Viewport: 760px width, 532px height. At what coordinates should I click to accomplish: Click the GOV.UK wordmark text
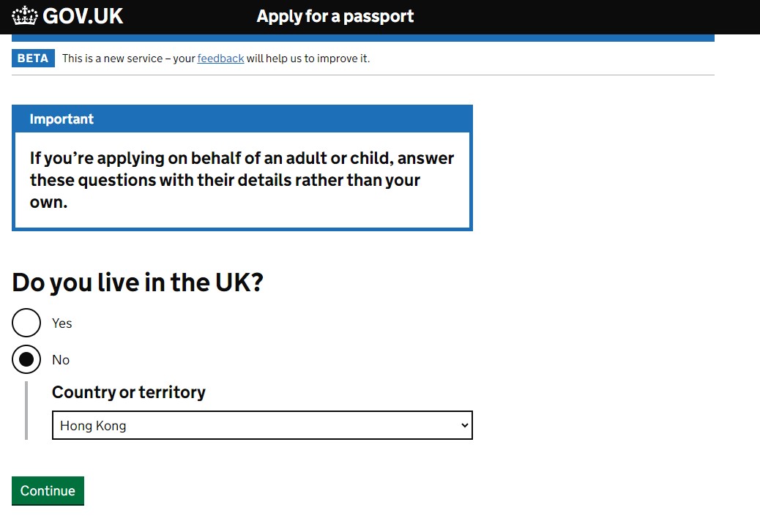coord(83,16)
